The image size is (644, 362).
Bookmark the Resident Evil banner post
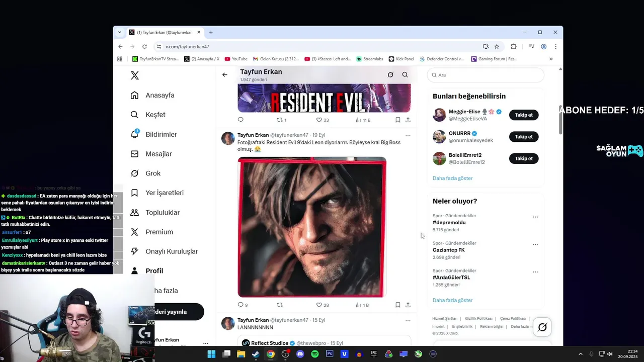[x=397, y=120]
